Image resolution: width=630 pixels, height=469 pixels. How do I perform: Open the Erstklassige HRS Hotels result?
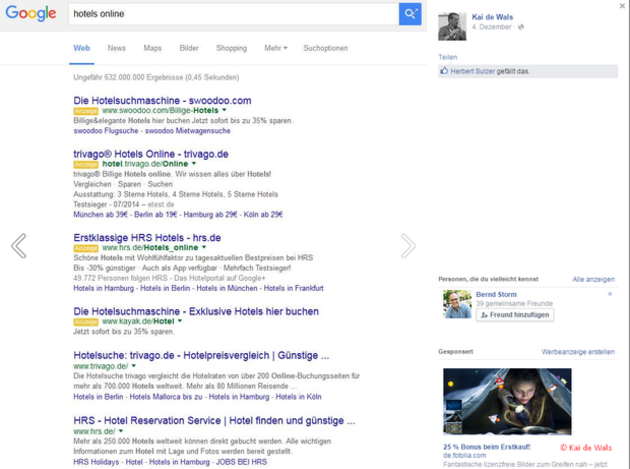point(147,238)
